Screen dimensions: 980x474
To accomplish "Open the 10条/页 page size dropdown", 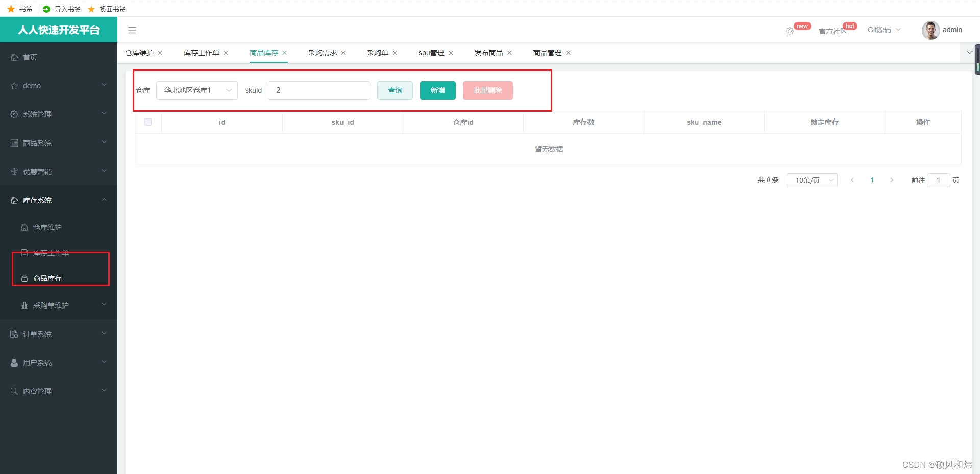I will pos(811,180).
